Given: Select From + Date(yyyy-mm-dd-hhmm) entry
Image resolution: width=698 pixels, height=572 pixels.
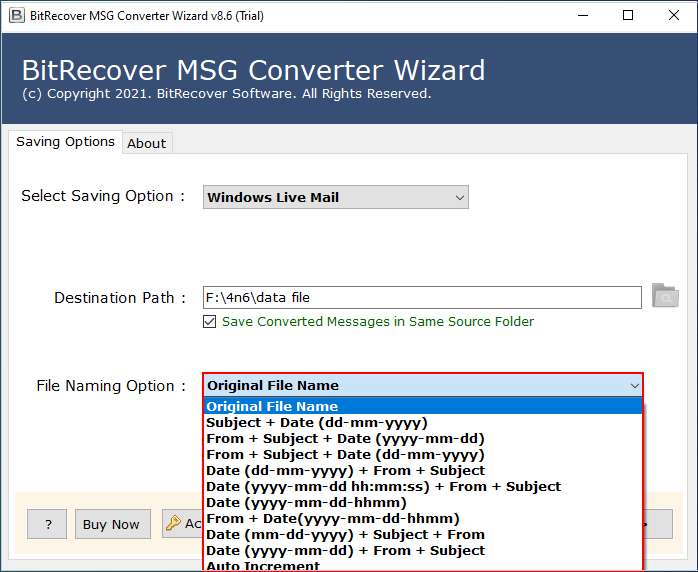Looking at the screenshot, I should click(332, 519).
